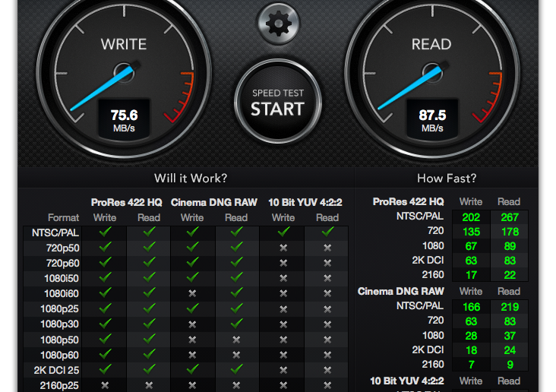
Task: Click the READ gauge label
Action: 431,44
